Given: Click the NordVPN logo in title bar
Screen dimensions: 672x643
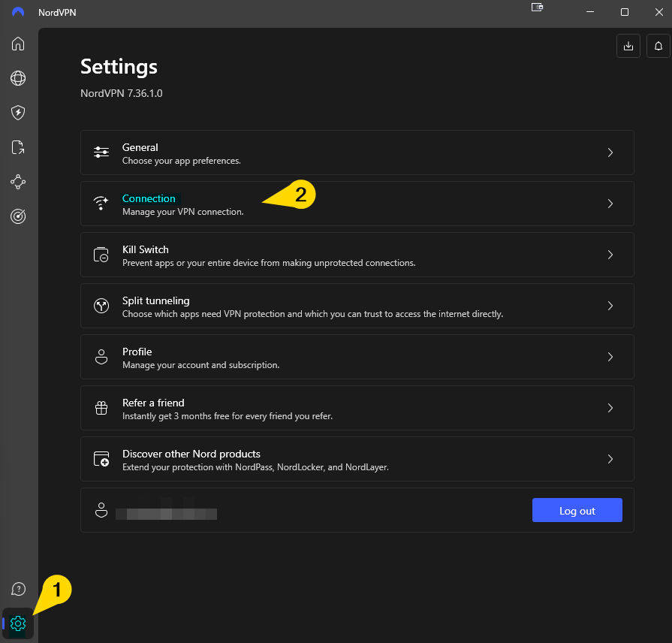Looking at the screenshot, I should (x=18, y=12).
